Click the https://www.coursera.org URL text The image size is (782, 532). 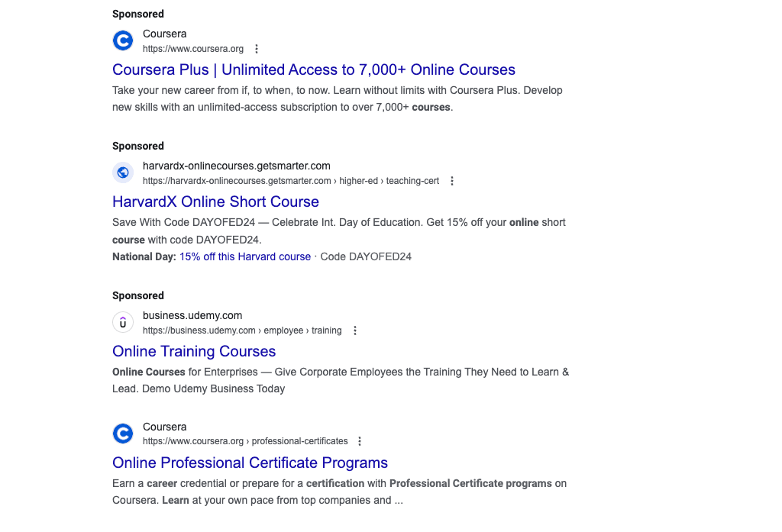pos(192,48)
